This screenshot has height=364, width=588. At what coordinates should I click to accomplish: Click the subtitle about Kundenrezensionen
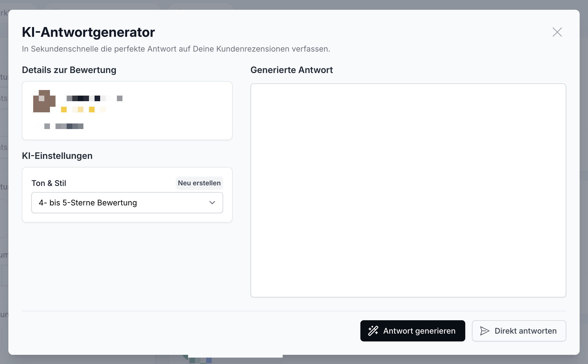pyautogui.click(x=176, y=49)
